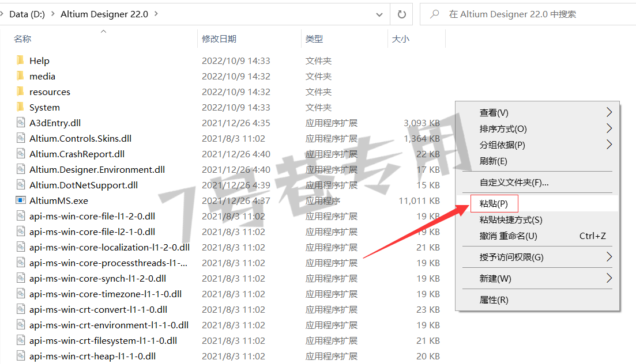
Task: Click the AltiumMS.exe application icon
Action: tap(21, 200)
